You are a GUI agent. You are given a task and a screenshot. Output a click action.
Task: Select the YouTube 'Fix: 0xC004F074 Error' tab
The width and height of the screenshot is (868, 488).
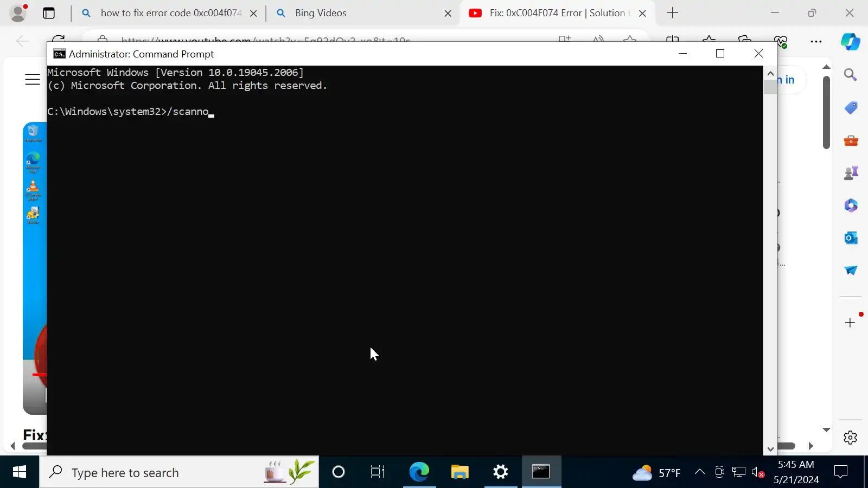coord(559,13)
